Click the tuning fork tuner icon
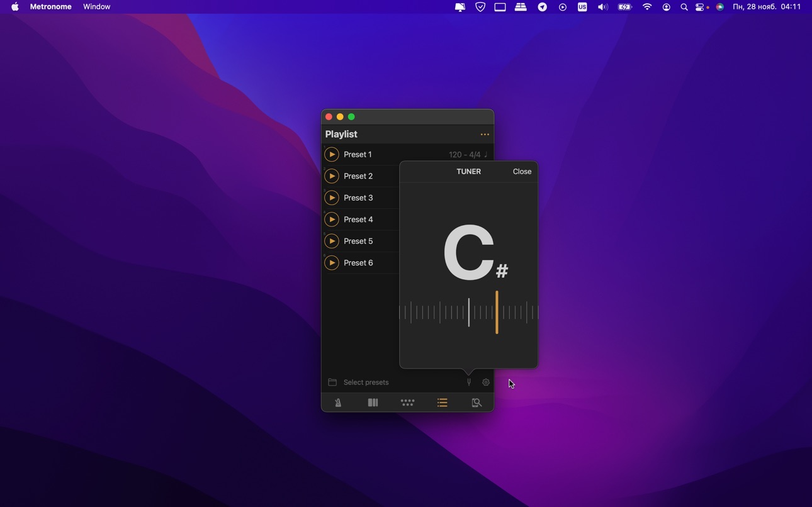 pos(469,382)
